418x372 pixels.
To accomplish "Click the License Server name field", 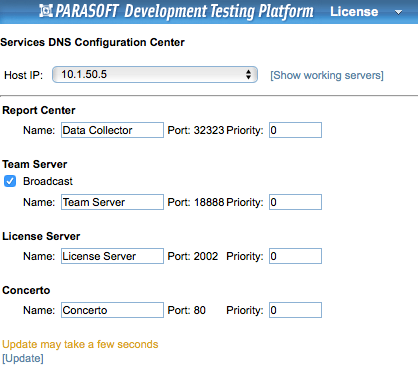I will [x=112, y=256].
